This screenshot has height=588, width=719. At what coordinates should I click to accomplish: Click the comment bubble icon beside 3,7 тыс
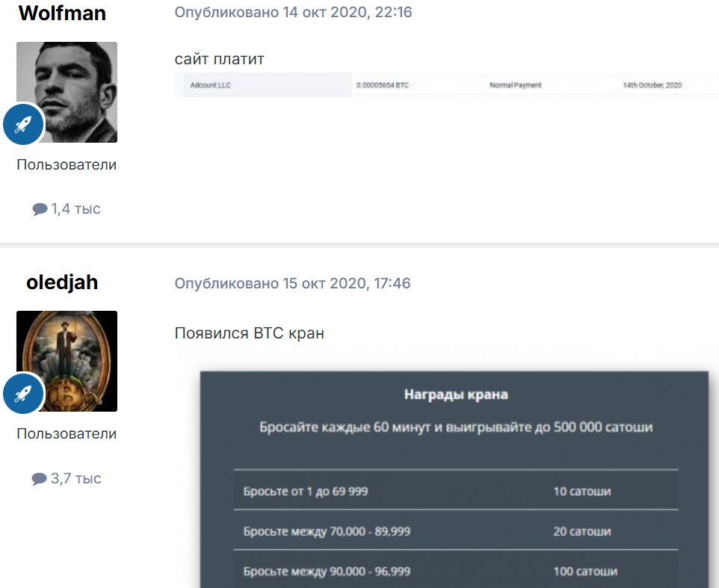click(40, 479)
